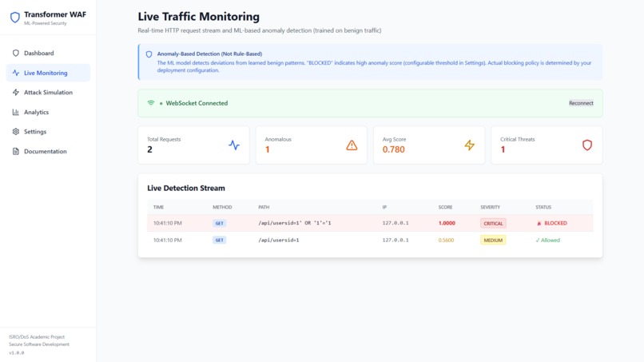Open the Analytics section
Screen dimensions: 644x362
click(48, 112)
